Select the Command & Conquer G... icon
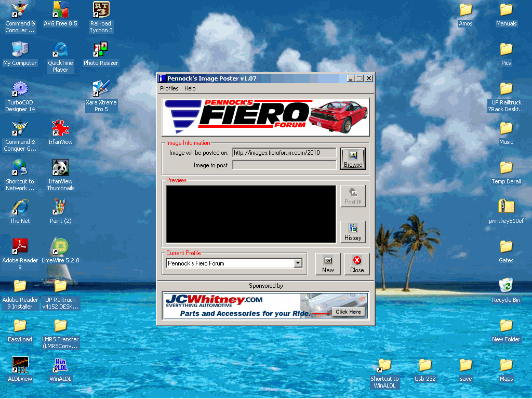Screen dimensions: 532x399 click(20, 136)
